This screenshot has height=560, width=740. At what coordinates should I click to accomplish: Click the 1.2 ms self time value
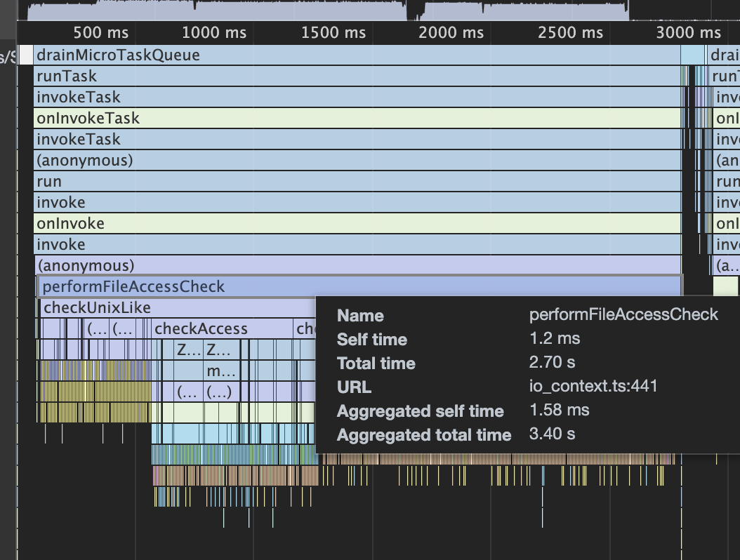tap(555, 338)
